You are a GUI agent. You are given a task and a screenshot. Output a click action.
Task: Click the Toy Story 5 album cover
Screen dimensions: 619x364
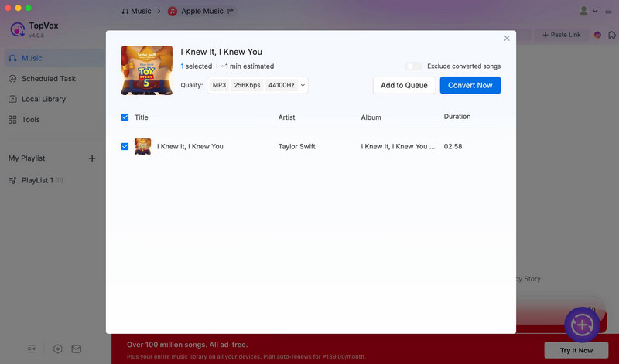[147, 70]
